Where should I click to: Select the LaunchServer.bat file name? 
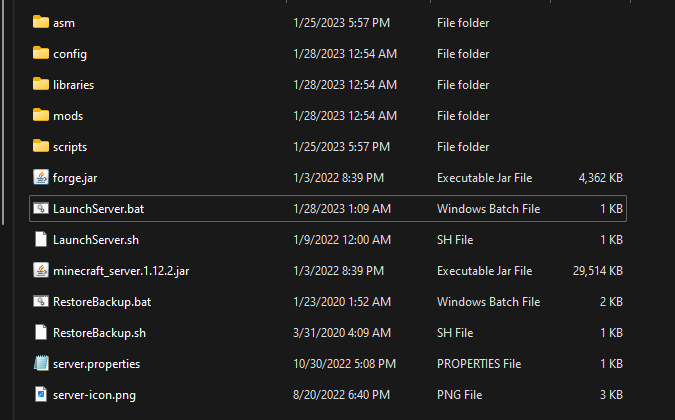click(99, 209)
